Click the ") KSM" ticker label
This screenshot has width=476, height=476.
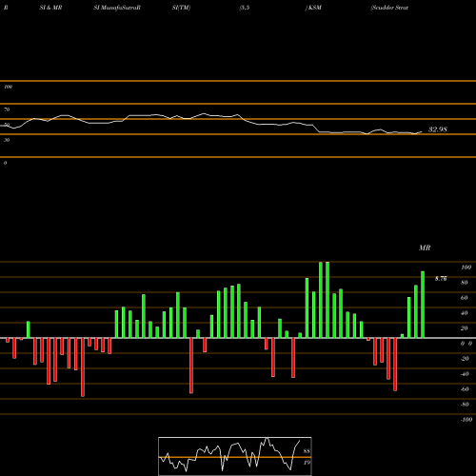[313, 8]
